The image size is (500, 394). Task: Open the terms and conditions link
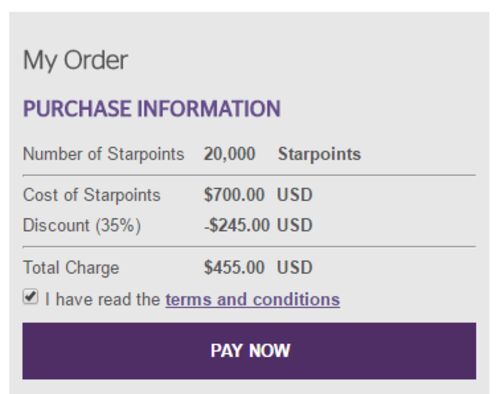pyautogui.click(x=253, y=299)
